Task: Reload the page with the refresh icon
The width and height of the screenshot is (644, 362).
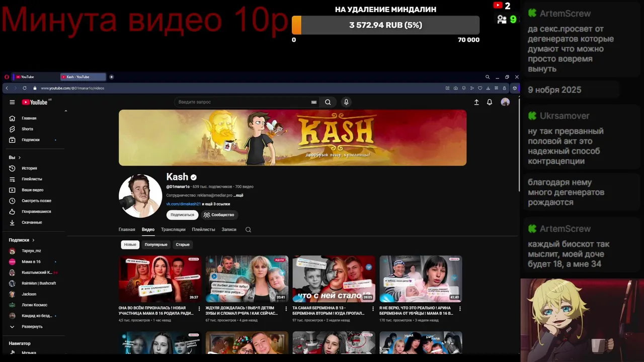Action: (x=24, y=88)
